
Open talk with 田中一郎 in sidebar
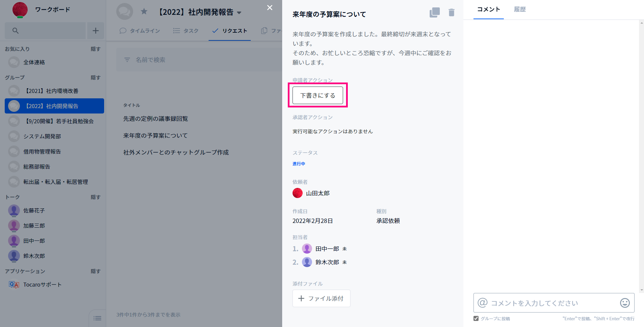point(54,241)
